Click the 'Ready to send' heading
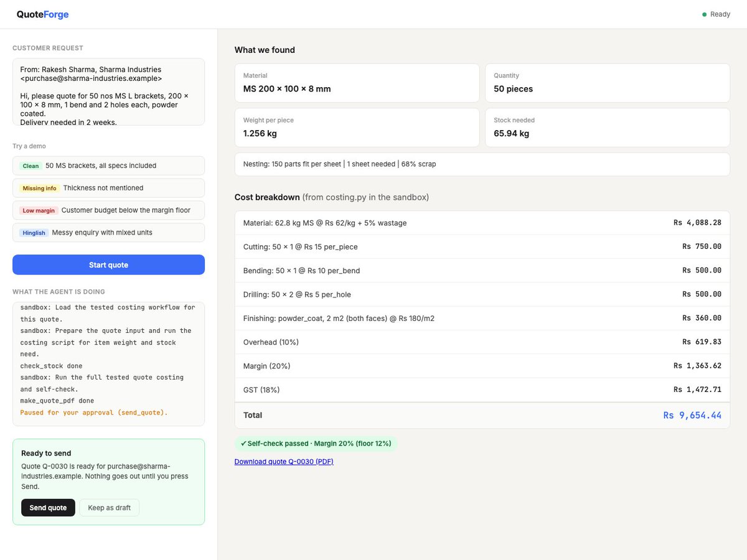The height and width of the screenshot is (560, 747). point(46,454)
